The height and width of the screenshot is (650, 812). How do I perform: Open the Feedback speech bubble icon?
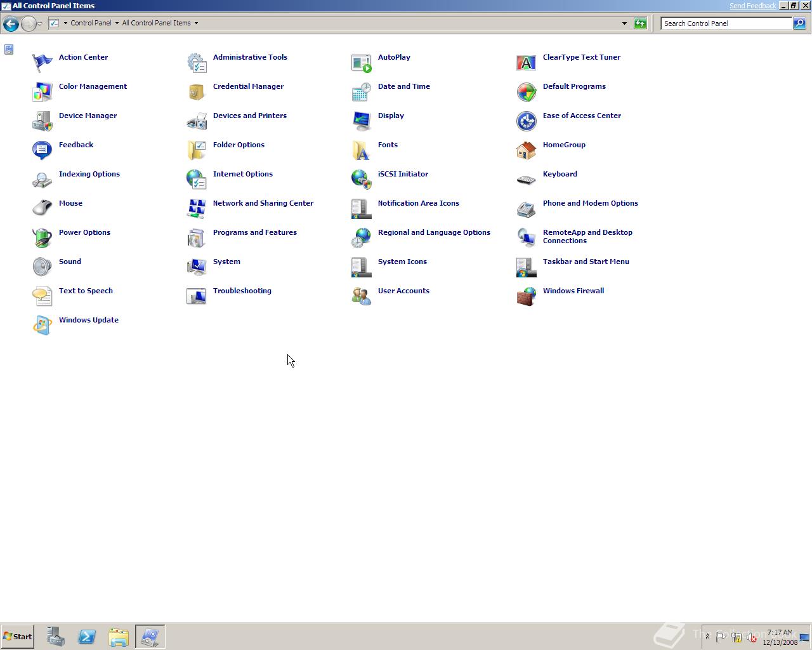tap(43, 150)
